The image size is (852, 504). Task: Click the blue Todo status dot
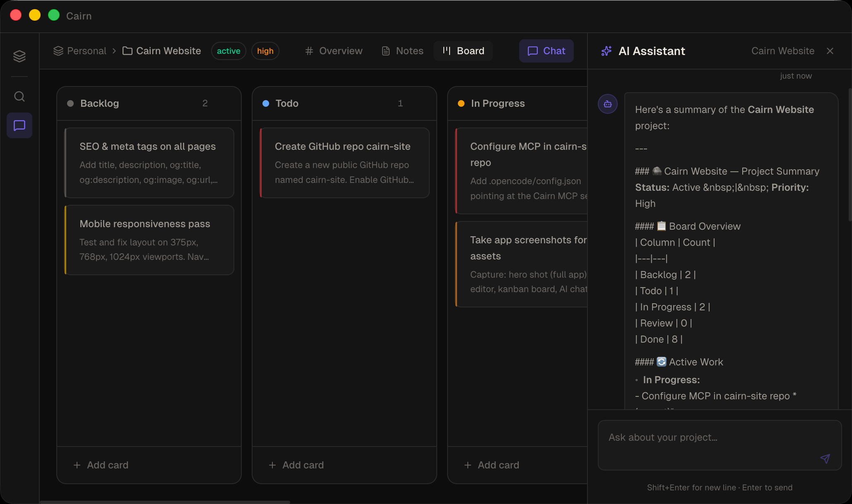266,103
